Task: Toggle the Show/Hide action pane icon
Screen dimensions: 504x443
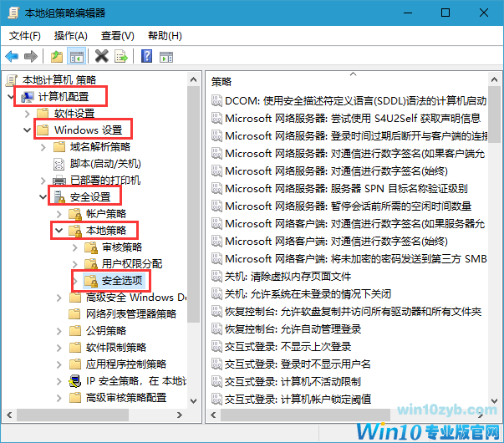Action: click(166, 57)
